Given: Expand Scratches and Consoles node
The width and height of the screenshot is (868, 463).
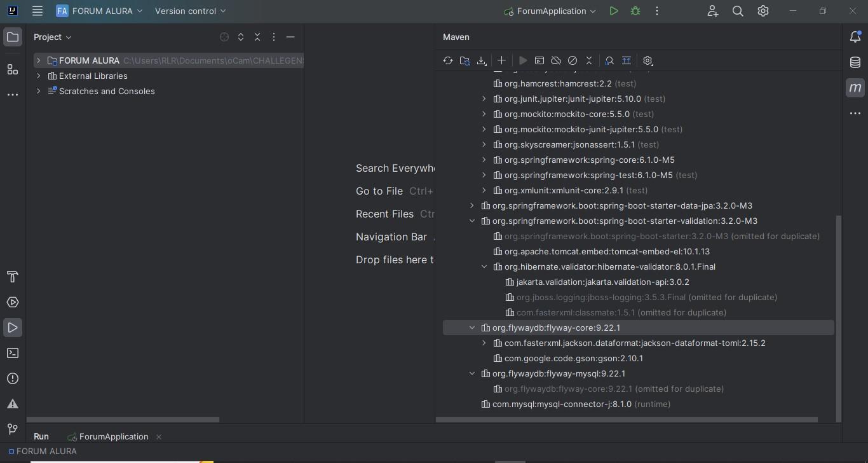Looking at the screenshot, I should coord(39,91).
